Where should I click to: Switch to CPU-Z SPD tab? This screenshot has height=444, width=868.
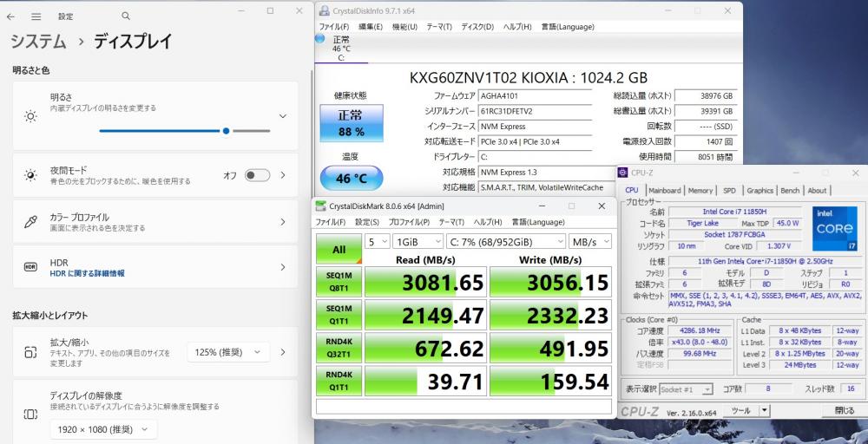pyautogui.click(x=729, y=190)
